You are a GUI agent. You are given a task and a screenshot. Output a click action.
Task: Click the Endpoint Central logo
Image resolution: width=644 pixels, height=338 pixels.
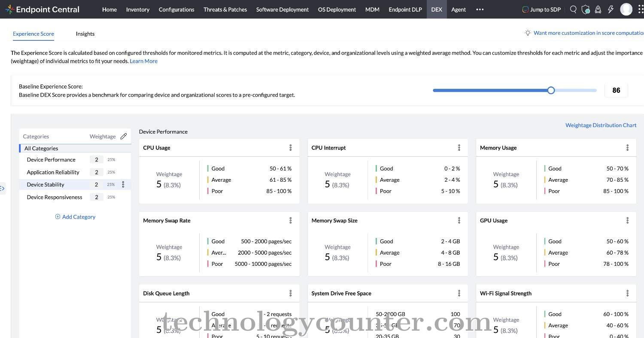pyautogui.click(x=42, y=9)
